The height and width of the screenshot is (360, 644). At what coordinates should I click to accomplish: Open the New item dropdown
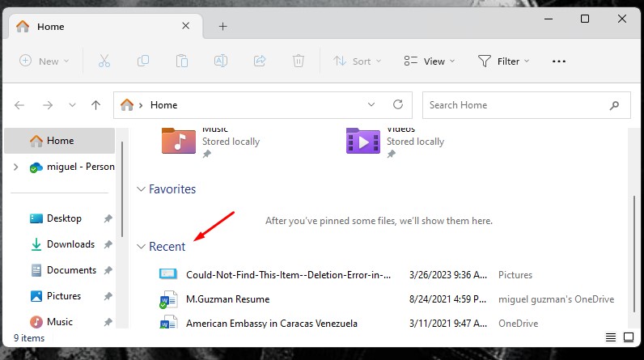click(x=44, y=61)
